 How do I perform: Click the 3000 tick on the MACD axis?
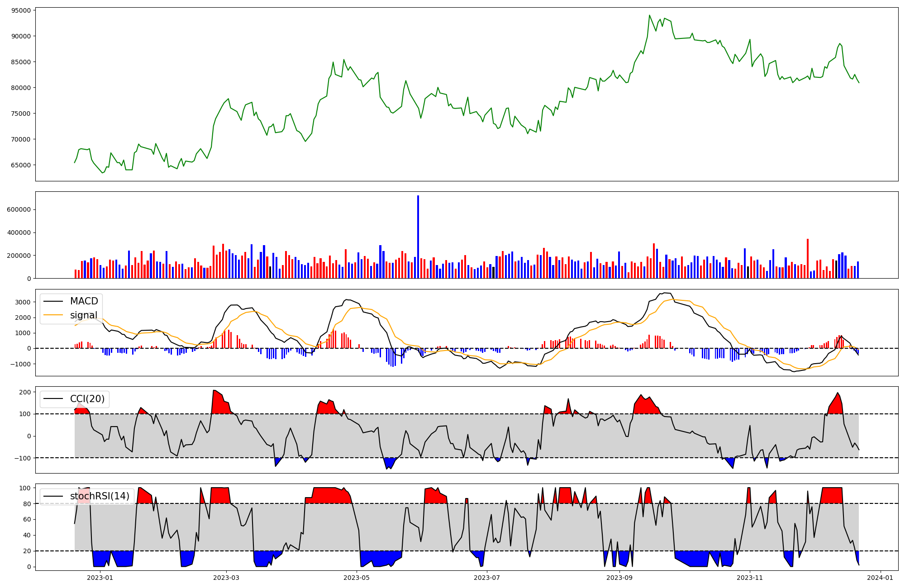24,302
